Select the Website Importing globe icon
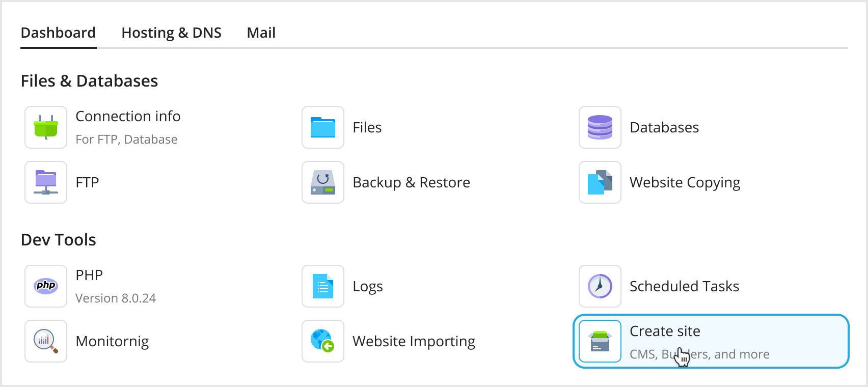The height and width of the screenshot is (387, 868). click(x=323, y=341)
